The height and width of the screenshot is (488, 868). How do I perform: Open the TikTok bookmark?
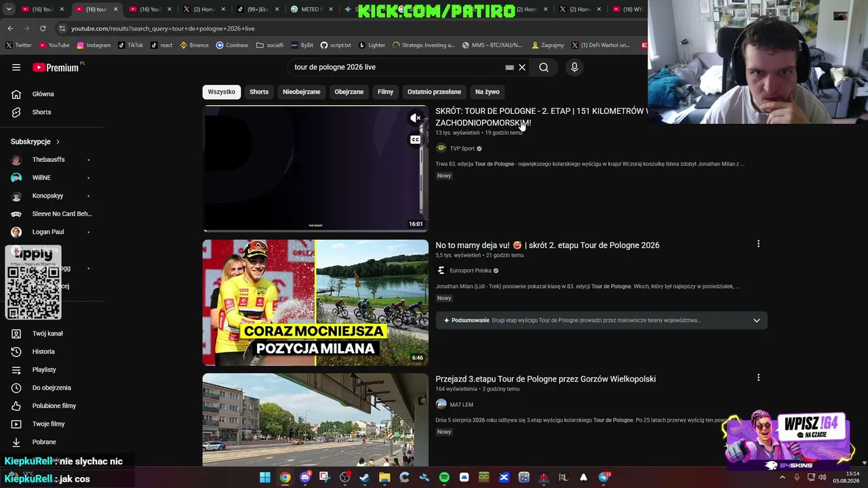pyautogui.click(x=130, y=45)
